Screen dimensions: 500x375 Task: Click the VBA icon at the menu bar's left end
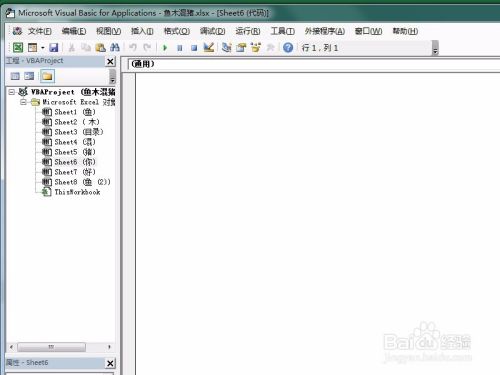coord(17,31)
